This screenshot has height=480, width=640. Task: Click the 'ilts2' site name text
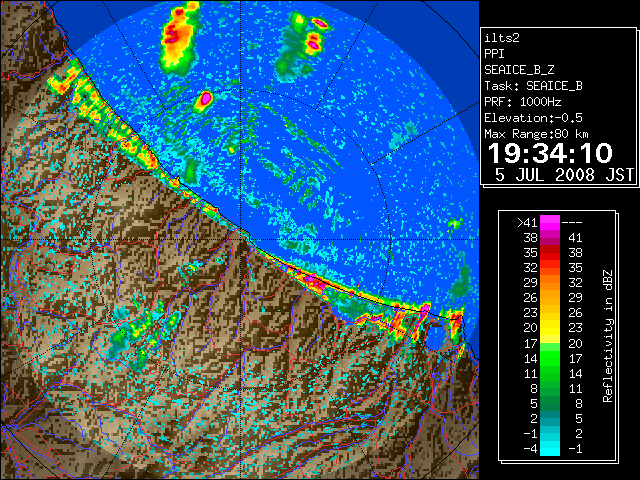click(x=502, y=38)
